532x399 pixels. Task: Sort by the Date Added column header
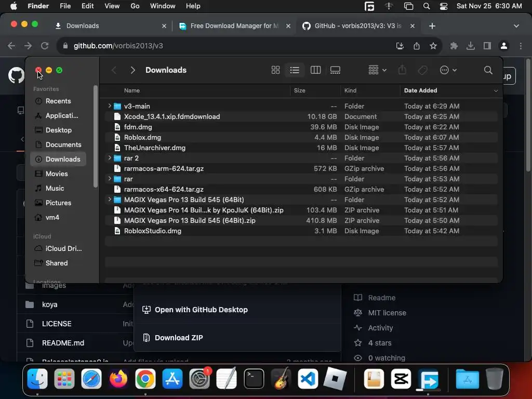(420, 90)
